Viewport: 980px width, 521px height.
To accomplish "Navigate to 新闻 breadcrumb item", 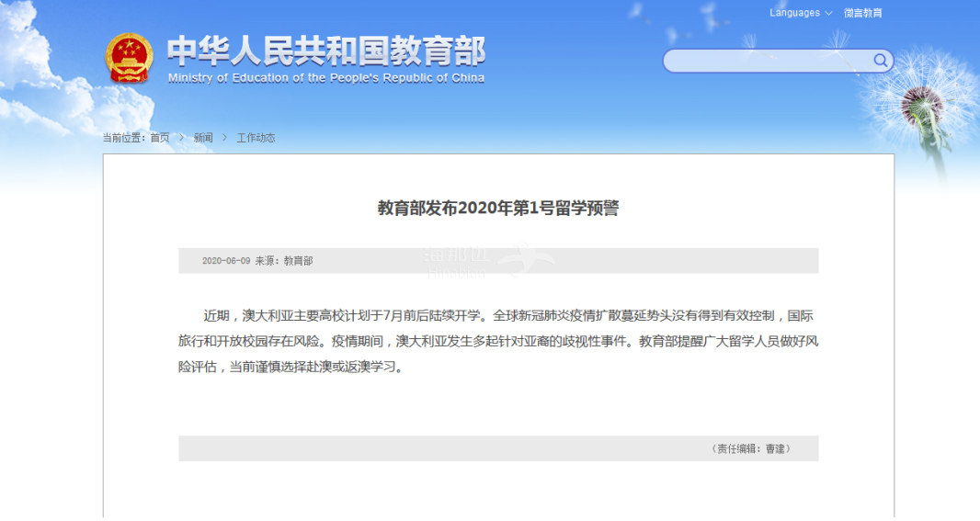I will pos(203,138).
